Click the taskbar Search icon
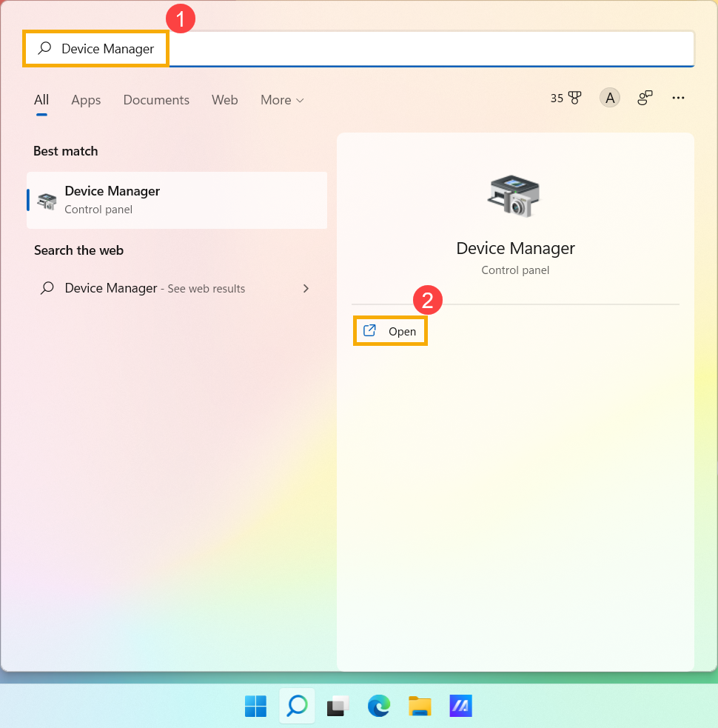 pyautogui.click(x=297, y=707)
